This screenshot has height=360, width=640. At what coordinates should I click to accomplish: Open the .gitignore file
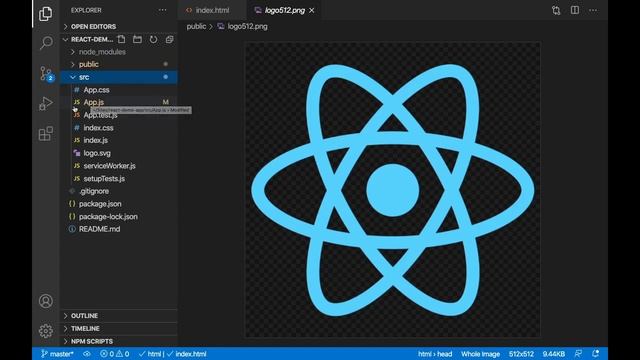point(119,191)
